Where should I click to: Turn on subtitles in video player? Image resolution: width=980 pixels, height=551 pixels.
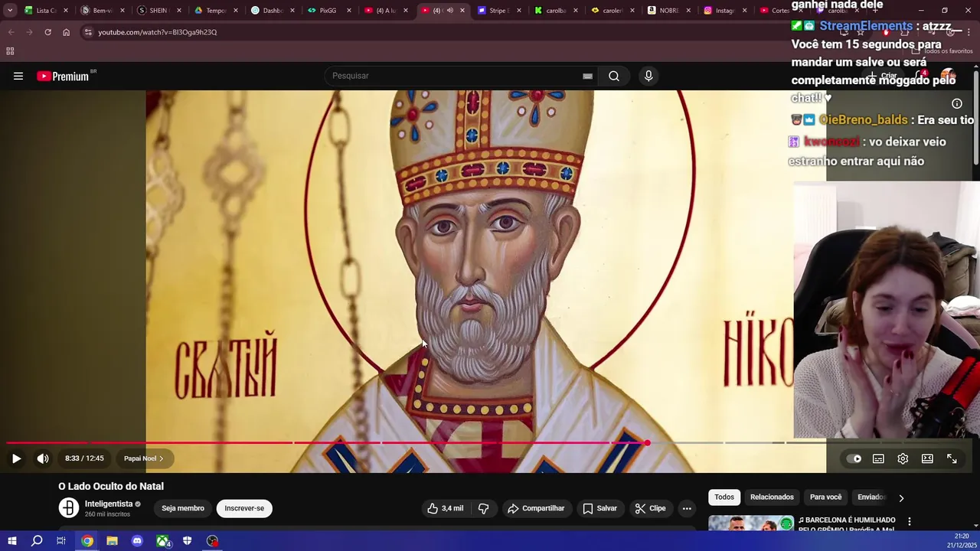878,458
